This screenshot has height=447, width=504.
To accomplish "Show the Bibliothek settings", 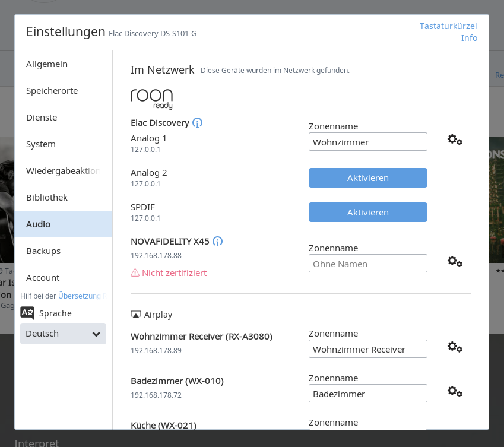I will (x=64, y=197).
